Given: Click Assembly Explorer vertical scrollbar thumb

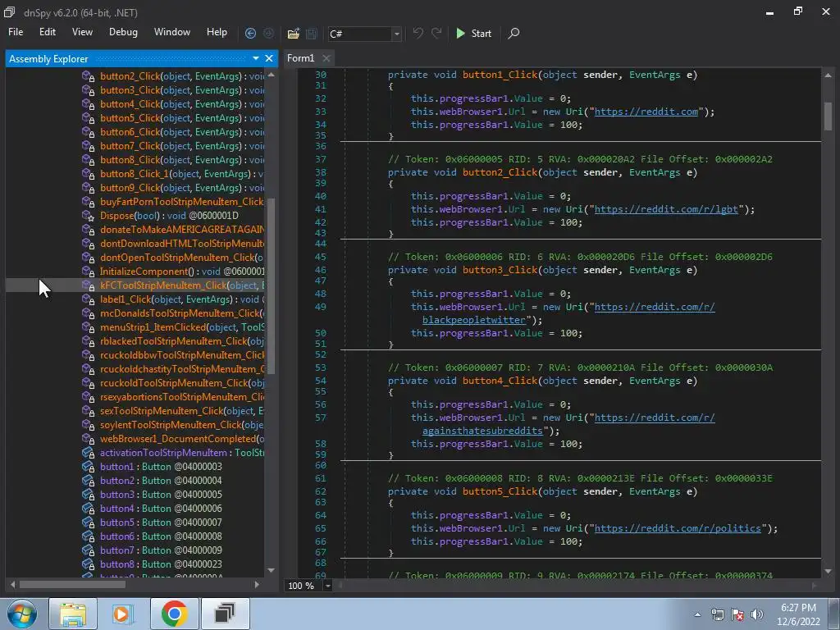Looking at the screenshot, I should [271, 285].
